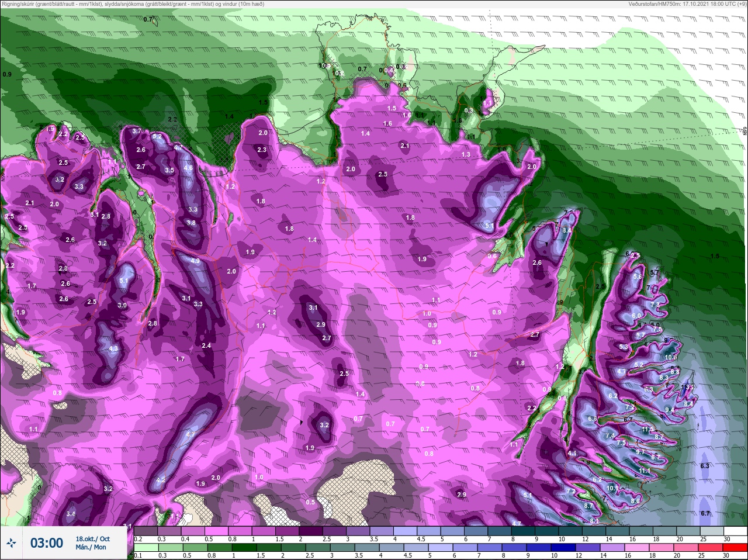Click the 11.1 precipitation value in the southeast

click(645, 471)
